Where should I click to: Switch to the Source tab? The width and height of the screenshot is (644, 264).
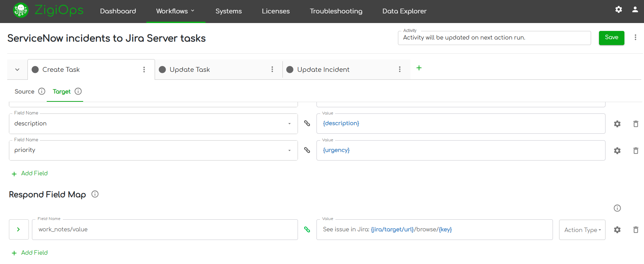(x=24, y=91)
